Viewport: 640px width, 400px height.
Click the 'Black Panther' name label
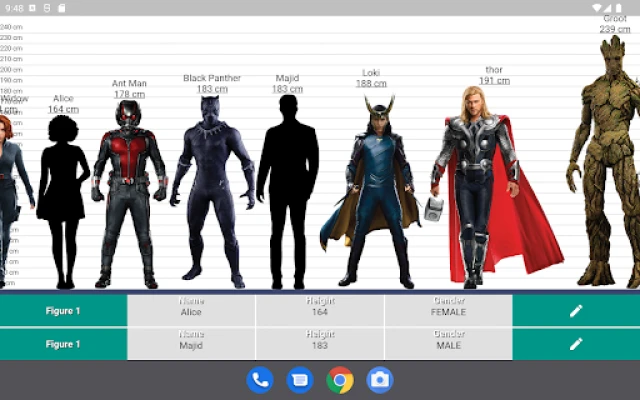[212, 78]
